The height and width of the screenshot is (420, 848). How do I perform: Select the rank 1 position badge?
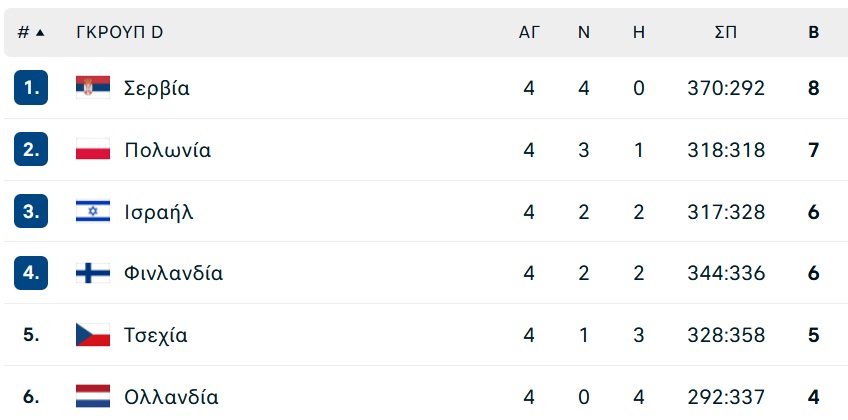point(31,88)
